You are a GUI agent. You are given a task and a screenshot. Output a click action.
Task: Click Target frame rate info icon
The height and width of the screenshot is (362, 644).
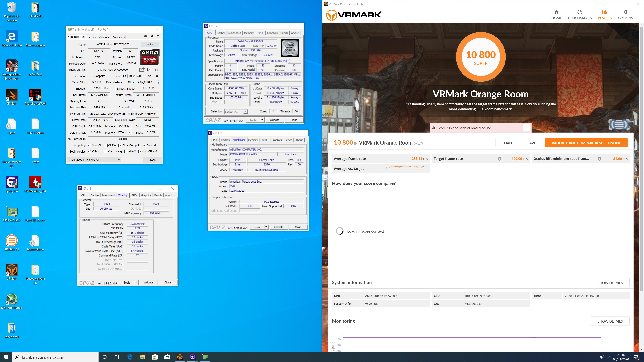click(x=499, y=159)
